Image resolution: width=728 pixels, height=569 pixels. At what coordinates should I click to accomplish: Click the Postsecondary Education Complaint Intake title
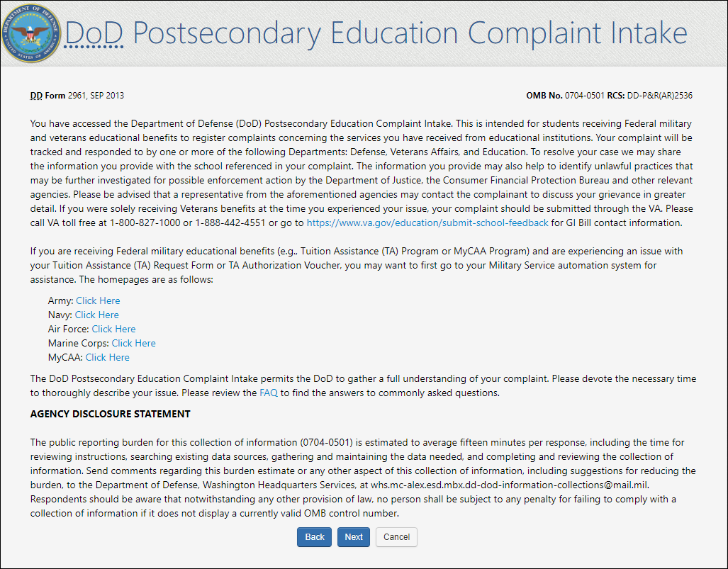tap(410, 33)
